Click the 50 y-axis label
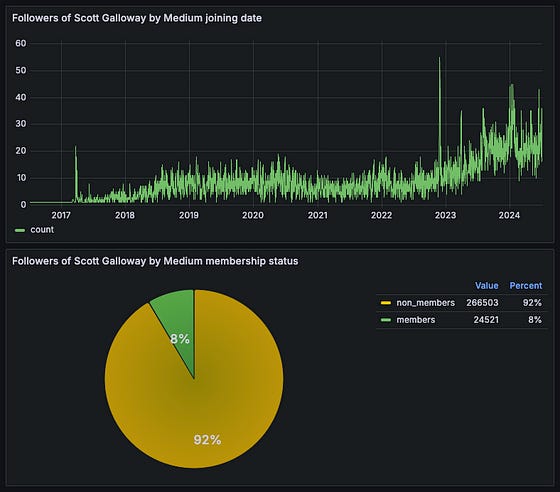This screenshot has width=560, height=492. pyautogui.click(x=21, y=70)
